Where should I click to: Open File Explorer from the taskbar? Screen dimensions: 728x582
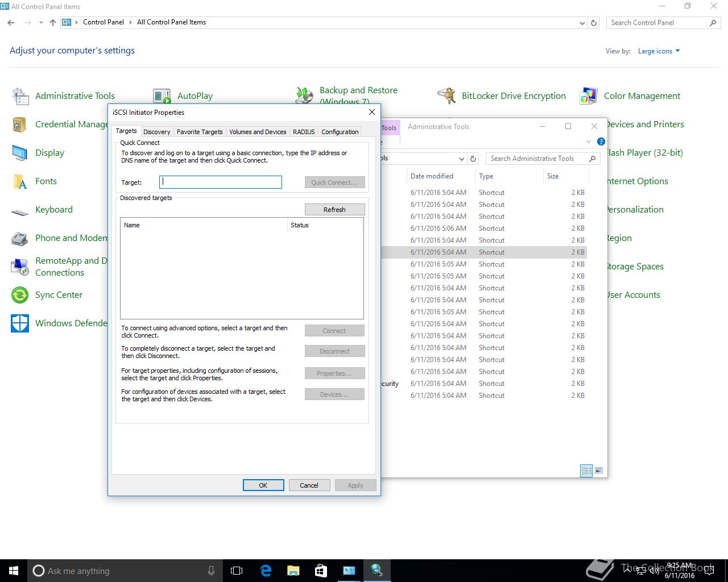[x=293, y=571]
